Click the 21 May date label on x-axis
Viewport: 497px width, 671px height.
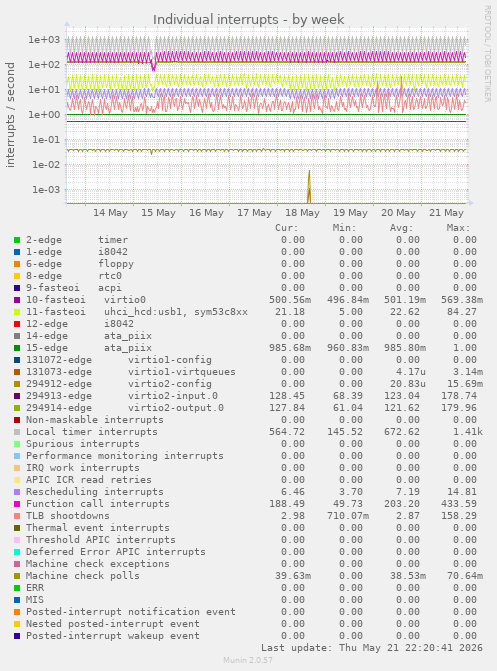point(446,213)
